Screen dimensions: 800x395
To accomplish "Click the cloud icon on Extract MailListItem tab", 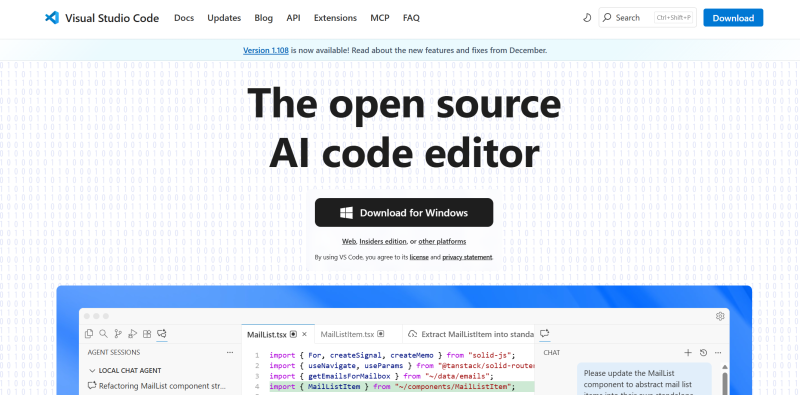I will pos(413,334).
